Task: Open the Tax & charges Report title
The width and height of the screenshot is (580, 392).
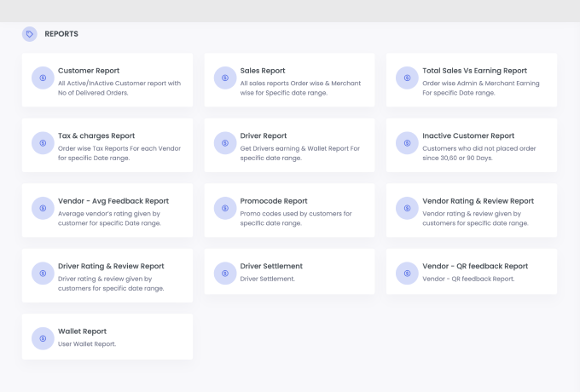Action: (x=96, y=136)
